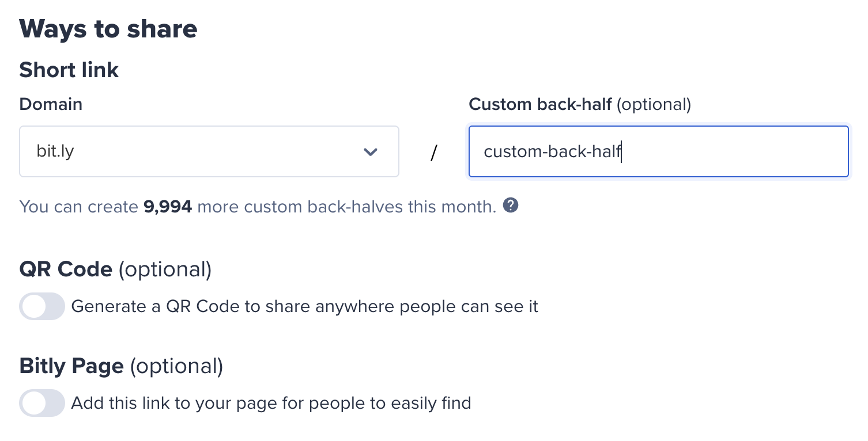Image resolution: width=868 pixels, height=441 pixels.
Task: Enable QR Code generation for this link
Action: pyautogui.click(x=41, y=306)
